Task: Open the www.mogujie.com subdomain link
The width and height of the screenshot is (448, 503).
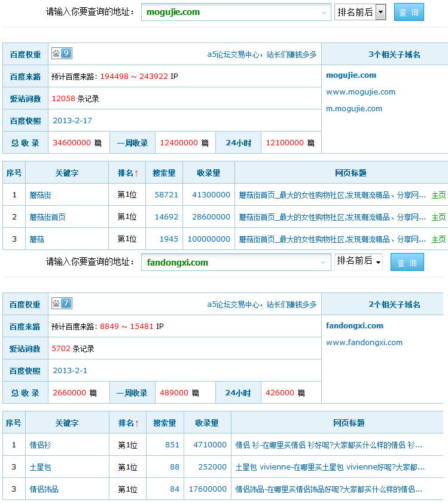Action: pyautogui.click(x=360, y=92)
